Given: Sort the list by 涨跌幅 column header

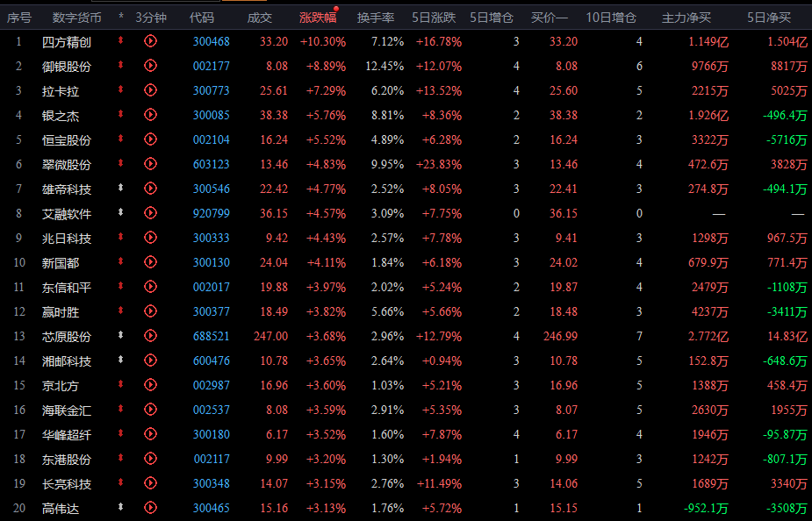Looking at the screenshot, I should click(x=316, y=18).
